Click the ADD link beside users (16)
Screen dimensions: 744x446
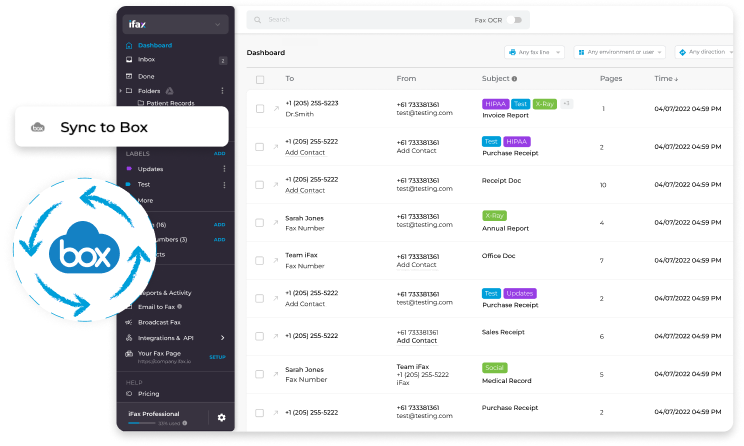tap(219, 225)
